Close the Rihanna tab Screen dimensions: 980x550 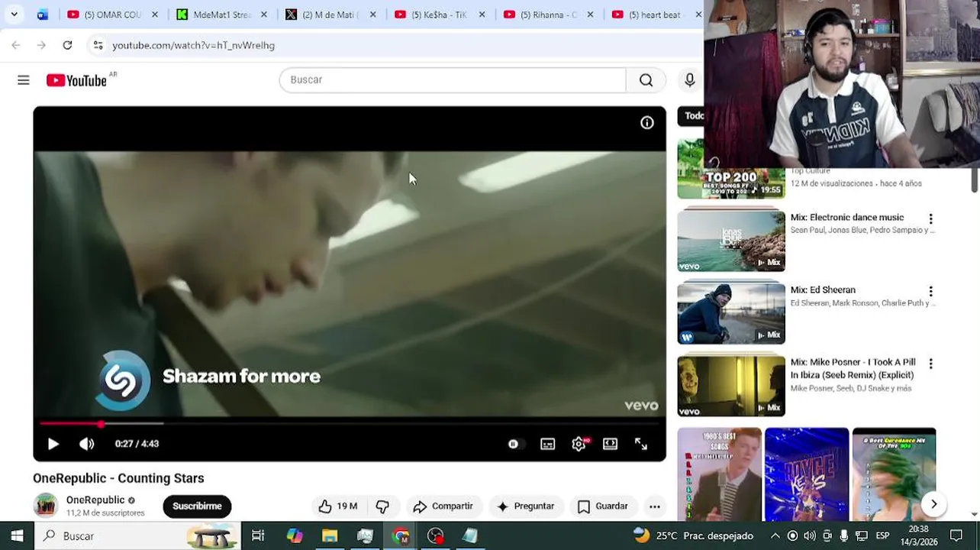(x=590, y=15)
